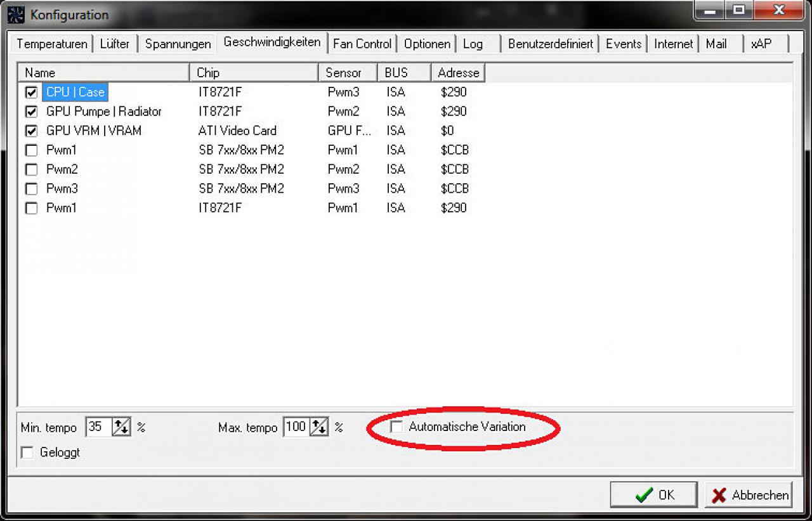Sort list by BUS column header
Image resolution: width=812 pixels, height=521 pixels.
404,72
